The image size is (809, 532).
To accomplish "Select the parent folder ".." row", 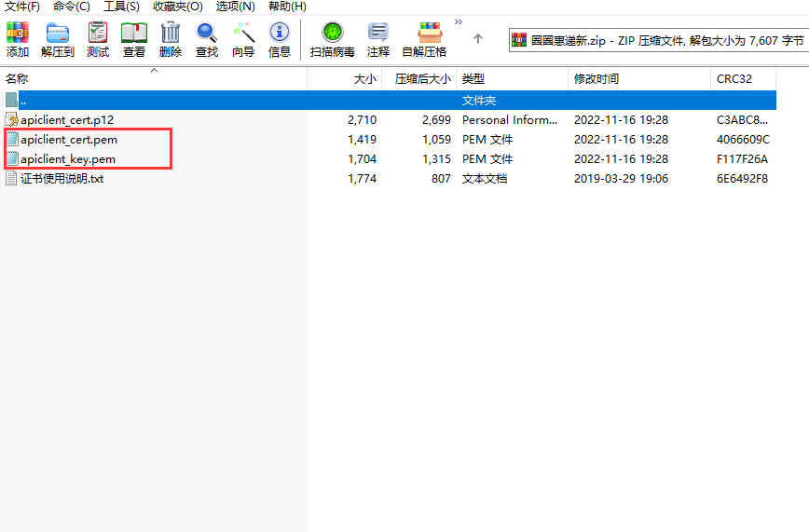I will click(24, 100).
